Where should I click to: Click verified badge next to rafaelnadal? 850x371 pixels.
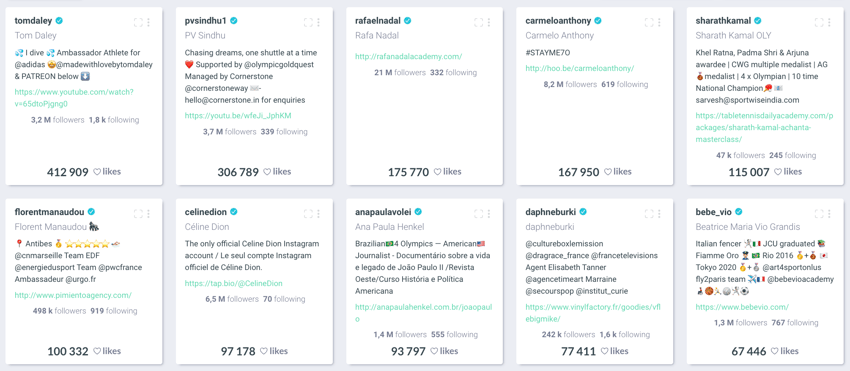pyautogui.click(x=408, y=21)
